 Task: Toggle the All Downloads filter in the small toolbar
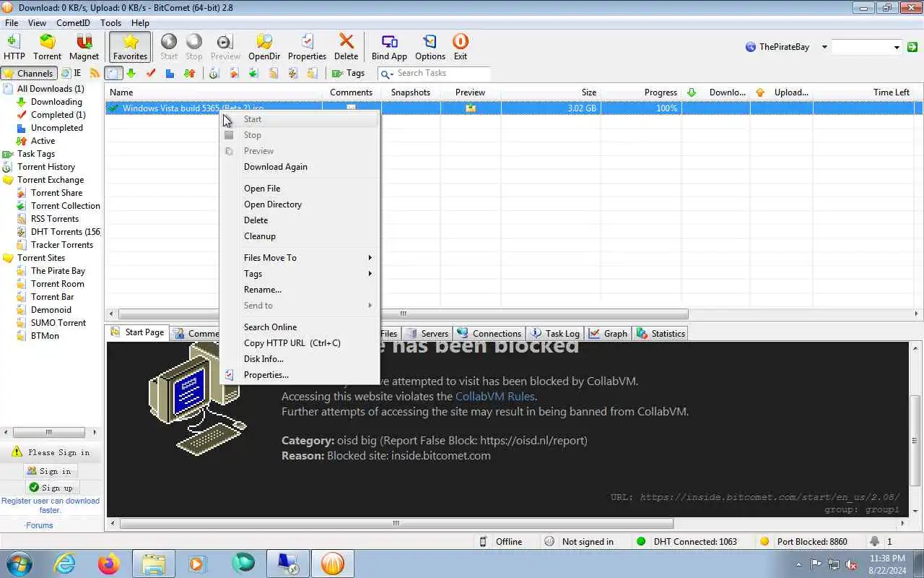click(x=113, y=73)
